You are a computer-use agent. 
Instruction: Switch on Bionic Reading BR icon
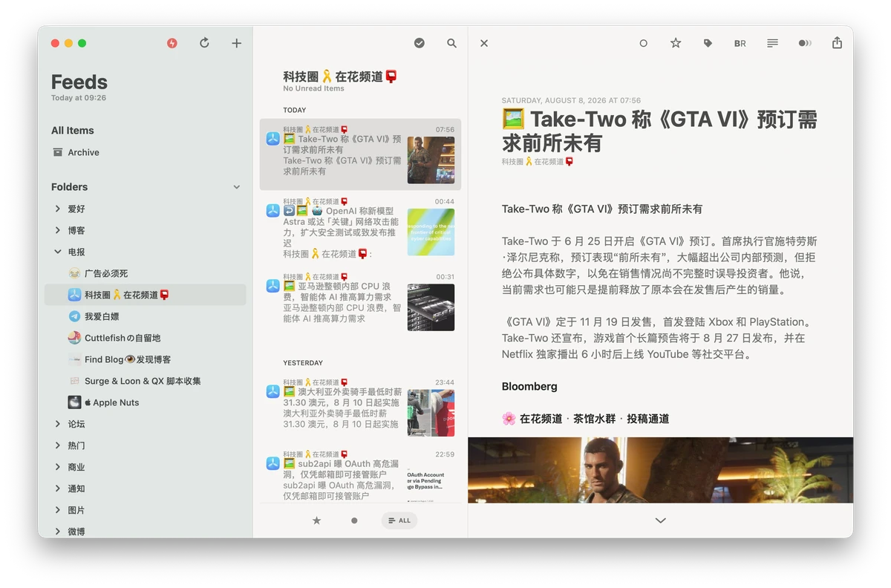[x=740, y=43]
